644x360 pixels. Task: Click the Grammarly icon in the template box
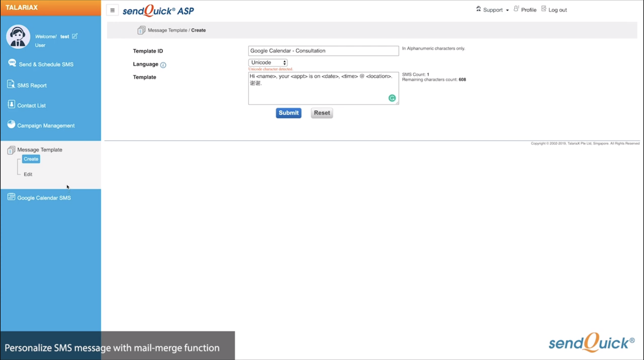(x=392, y=98)
